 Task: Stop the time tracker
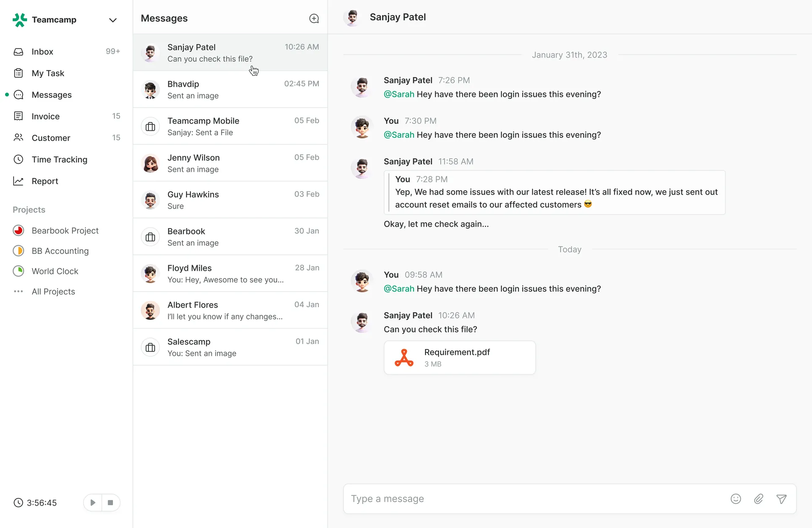click(110, 503)
